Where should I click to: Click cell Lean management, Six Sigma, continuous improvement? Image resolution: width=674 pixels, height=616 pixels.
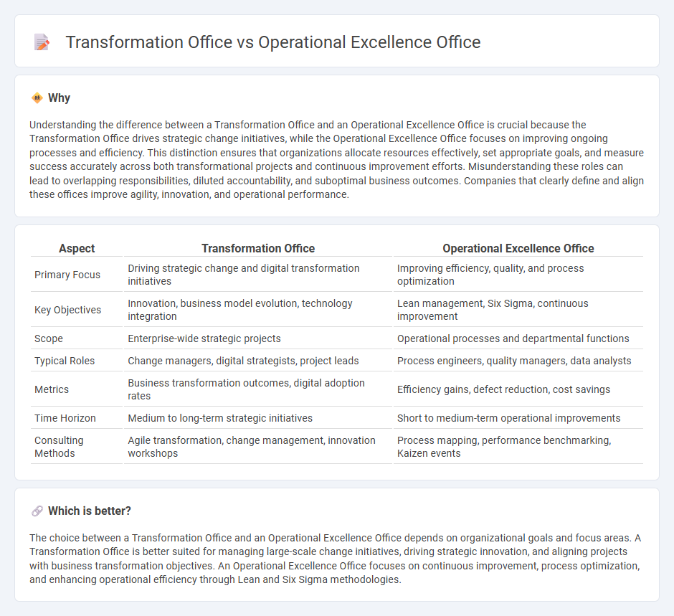[x=518, y=310]
